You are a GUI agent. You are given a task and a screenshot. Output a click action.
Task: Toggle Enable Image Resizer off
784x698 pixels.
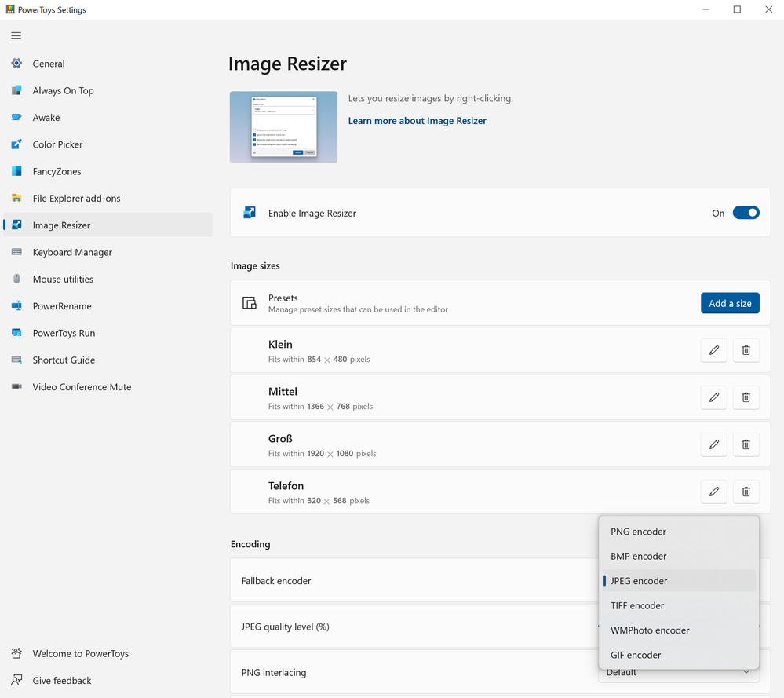[746, 212]
